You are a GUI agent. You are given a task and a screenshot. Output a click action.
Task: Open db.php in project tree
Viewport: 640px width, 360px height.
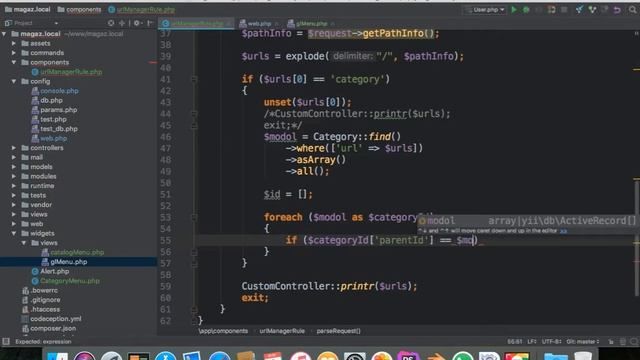coord(51,100)
